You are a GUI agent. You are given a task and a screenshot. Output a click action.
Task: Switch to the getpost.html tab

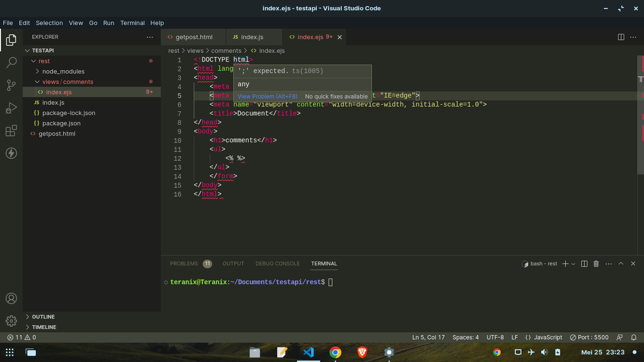(x=192, y=36)
